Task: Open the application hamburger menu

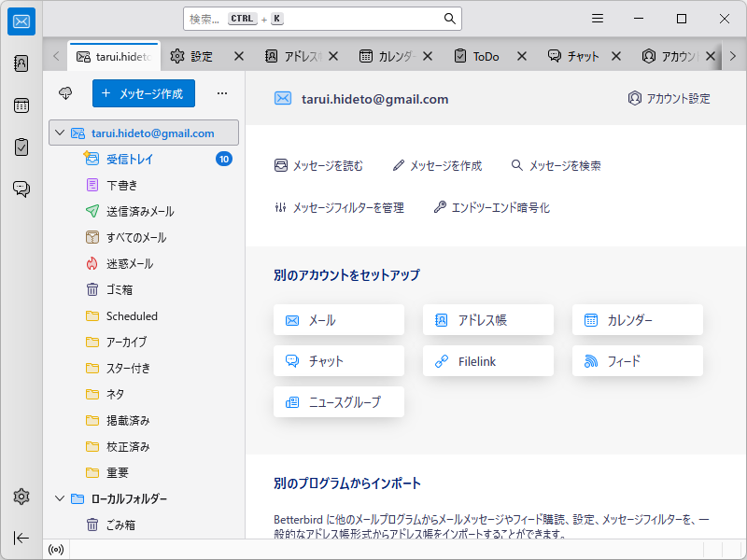Action: click(597, 18)
